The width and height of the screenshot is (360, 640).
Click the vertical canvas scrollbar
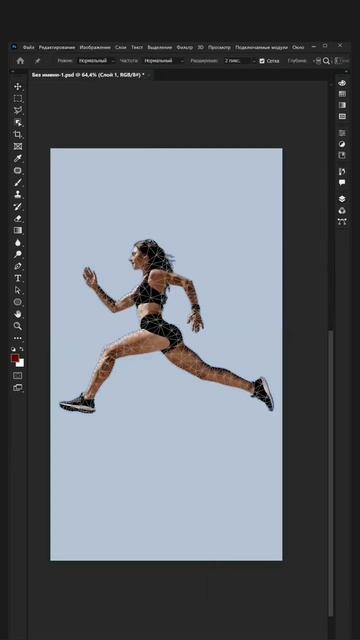point(330,473)
